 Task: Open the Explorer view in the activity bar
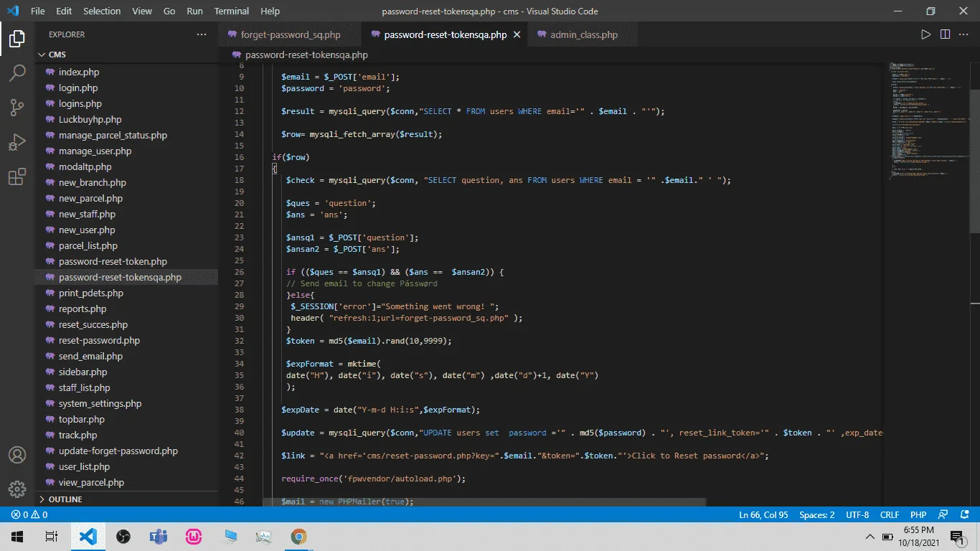point(17,39)
